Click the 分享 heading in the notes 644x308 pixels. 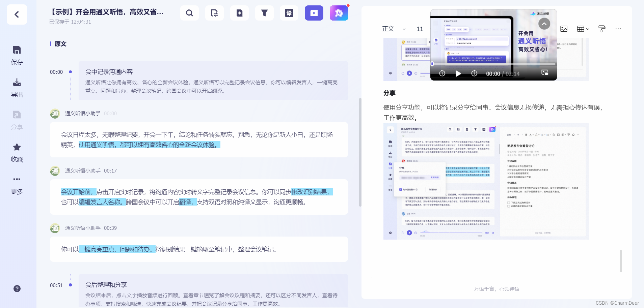390,93
